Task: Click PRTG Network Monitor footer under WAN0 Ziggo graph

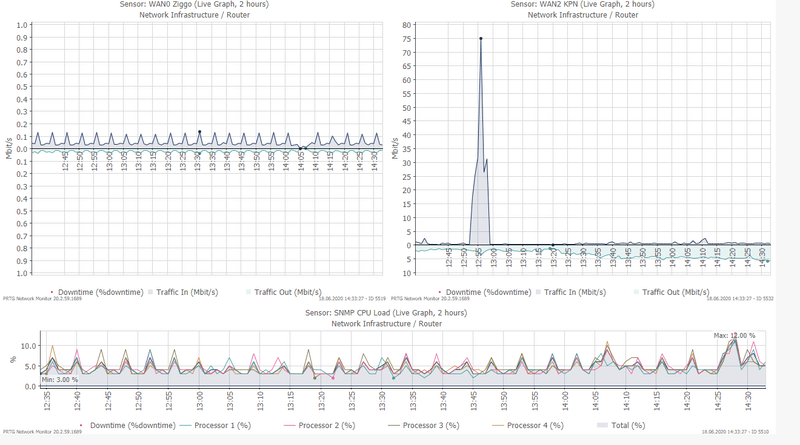Action: (x=42, y=299)
